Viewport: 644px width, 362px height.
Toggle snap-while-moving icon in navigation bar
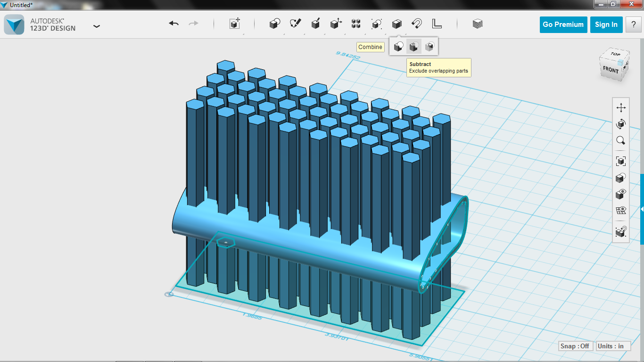[621, 231]
